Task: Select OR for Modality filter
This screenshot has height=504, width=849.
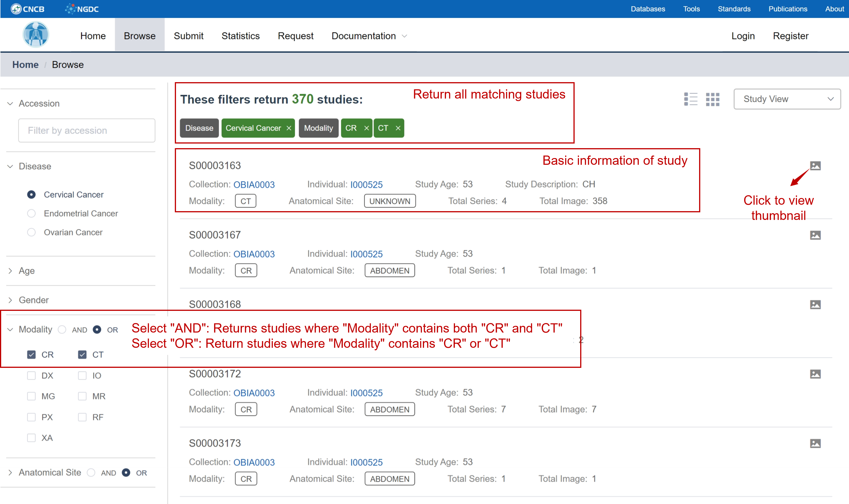Action: 97,330
